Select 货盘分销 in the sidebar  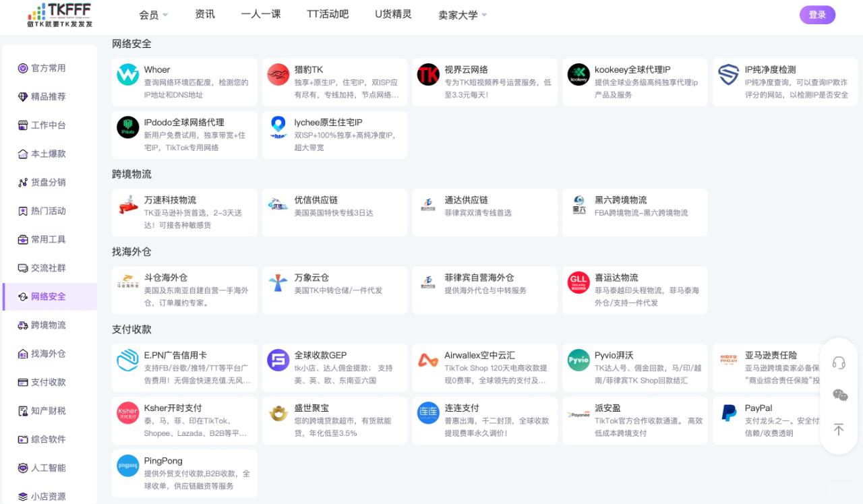pos(50,182)
